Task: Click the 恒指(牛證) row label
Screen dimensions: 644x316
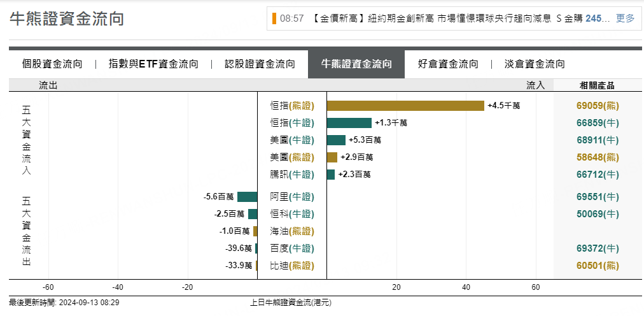Action: pos(291,123)
